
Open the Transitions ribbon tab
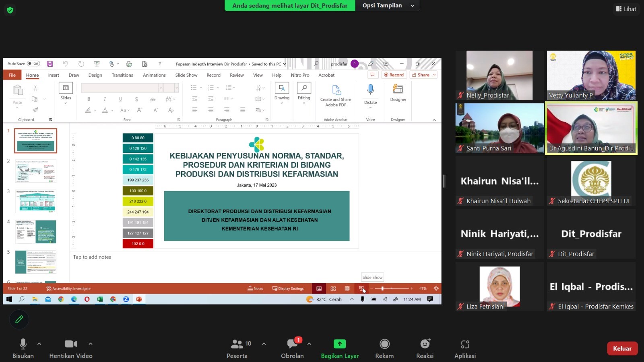tap(122, 75)
